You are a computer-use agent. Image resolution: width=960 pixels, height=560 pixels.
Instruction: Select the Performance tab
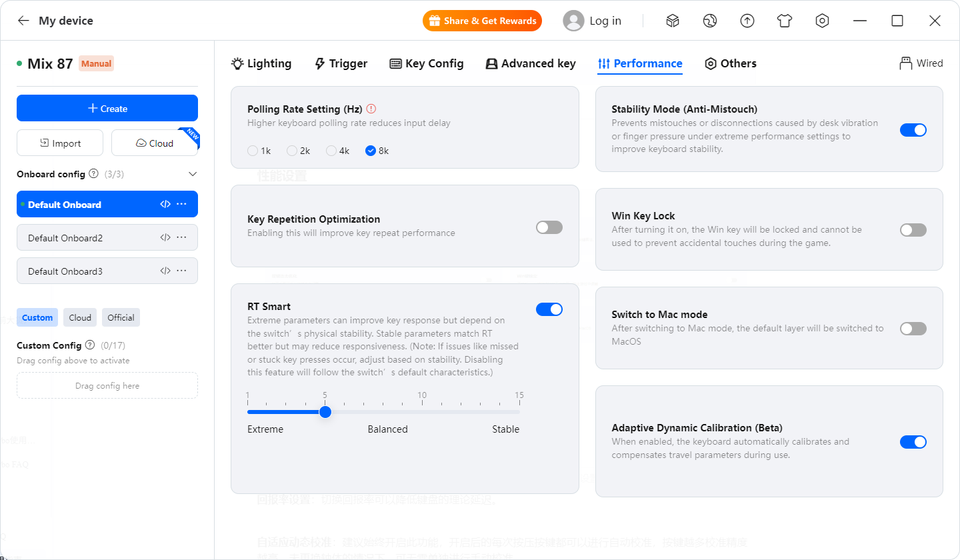pyautogui.click(x=640, y=63)
